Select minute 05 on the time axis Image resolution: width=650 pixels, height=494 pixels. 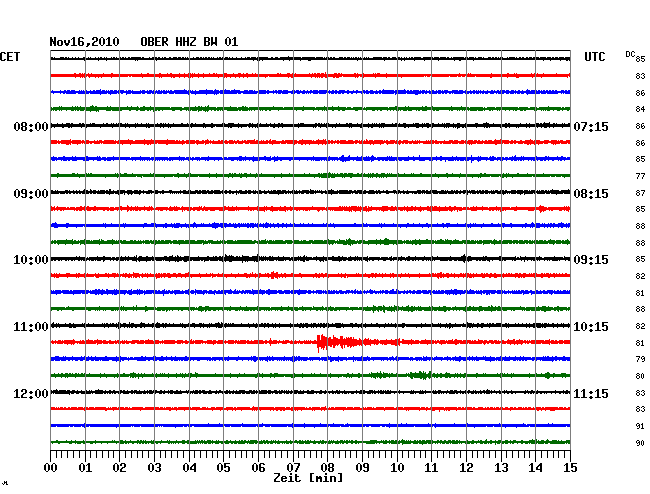click(x=223, y=468)
